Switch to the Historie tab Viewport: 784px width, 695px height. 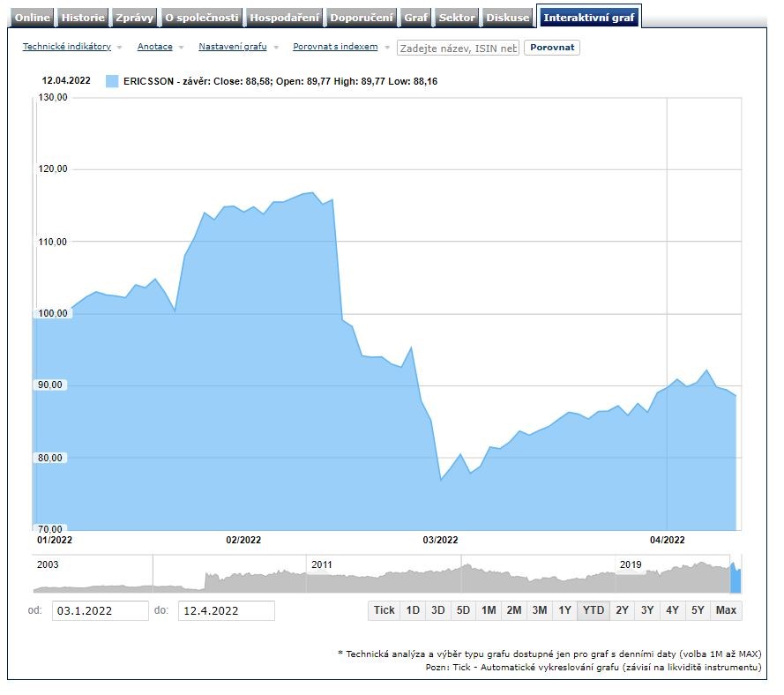(x=84, y=18)
